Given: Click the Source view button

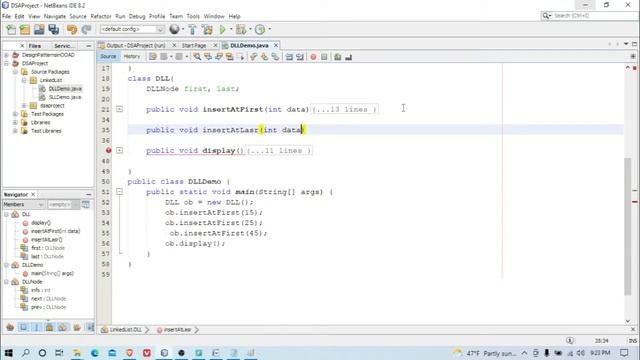Looking at the screenshot, I should point(108,57).
